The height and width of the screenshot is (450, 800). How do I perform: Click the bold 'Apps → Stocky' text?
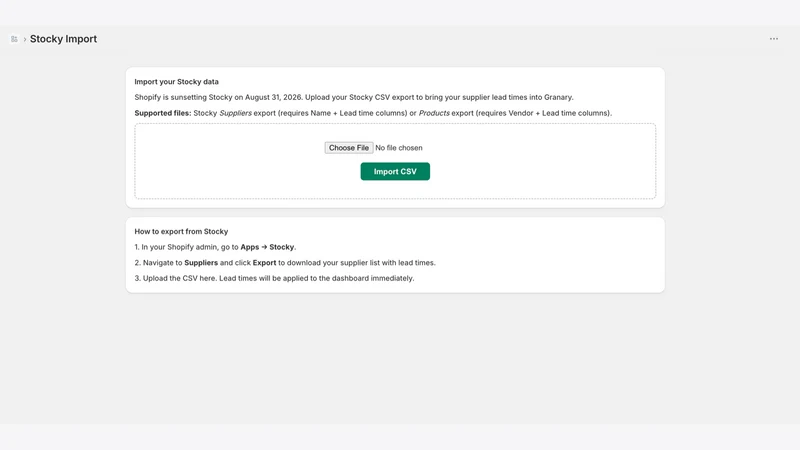click(x=267, y=247)
